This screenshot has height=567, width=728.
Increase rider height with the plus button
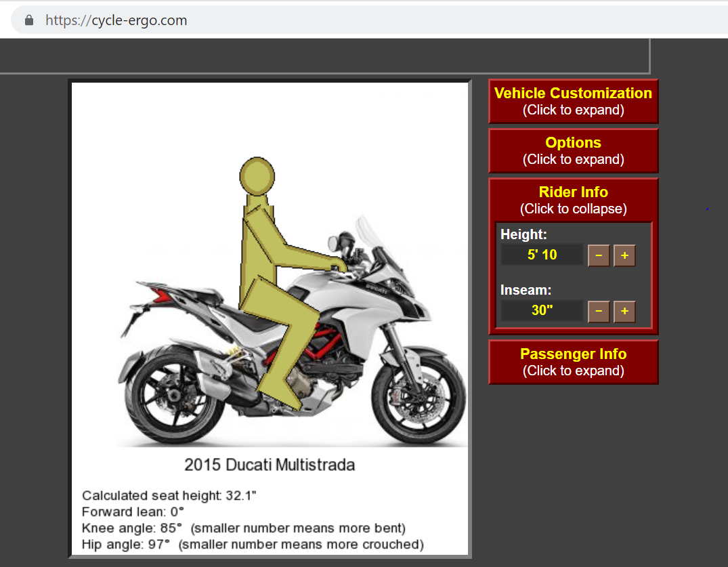click(x=624, y=255)
